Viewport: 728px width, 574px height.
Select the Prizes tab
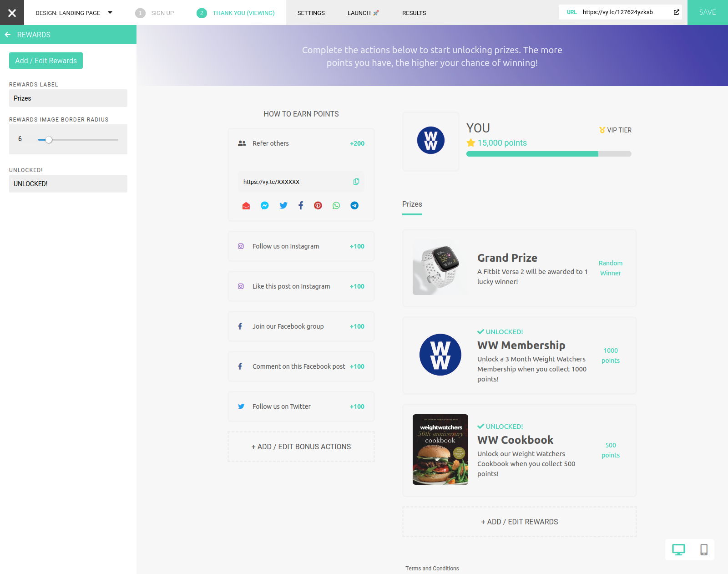click(412, 204)
